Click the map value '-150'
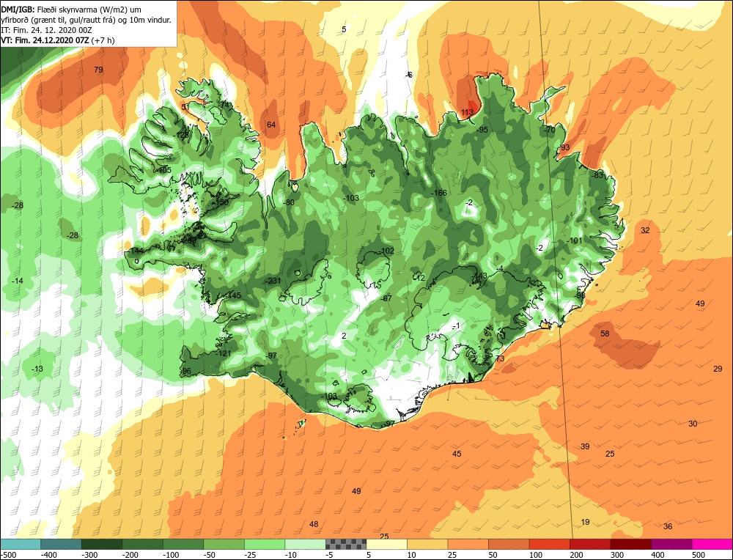This screenshot has height=560, width=733. click(x=221, y=202)
